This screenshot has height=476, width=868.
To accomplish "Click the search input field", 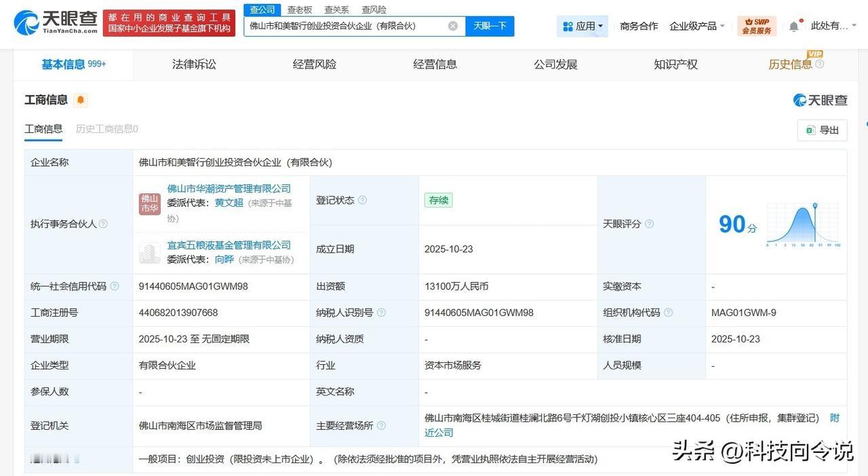I will point(346,25).
